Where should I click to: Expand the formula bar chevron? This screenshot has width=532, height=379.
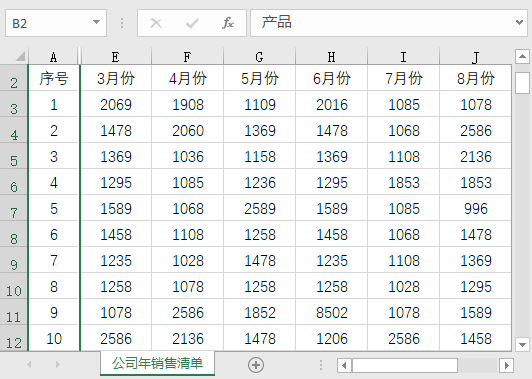coord(519,22)
